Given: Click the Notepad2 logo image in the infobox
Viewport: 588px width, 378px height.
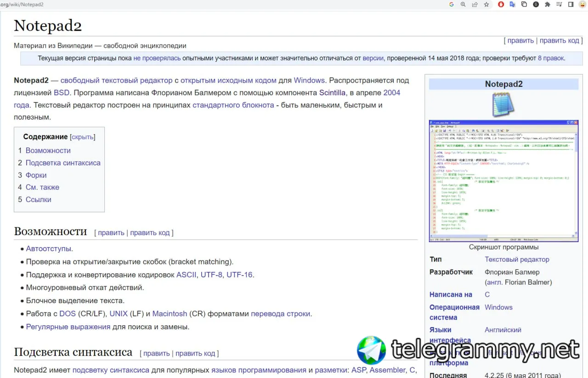Looking at the screenshot, I should [503, 104].
